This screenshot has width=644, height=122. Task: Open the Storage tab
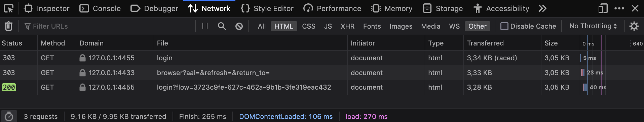(443, 8)
